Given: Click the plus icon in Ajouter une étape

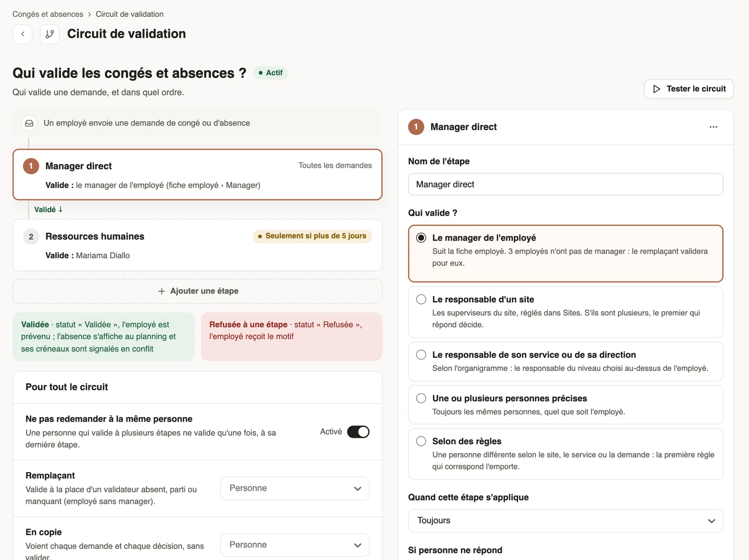Looking at the screenshot, I should click(162, 291).
